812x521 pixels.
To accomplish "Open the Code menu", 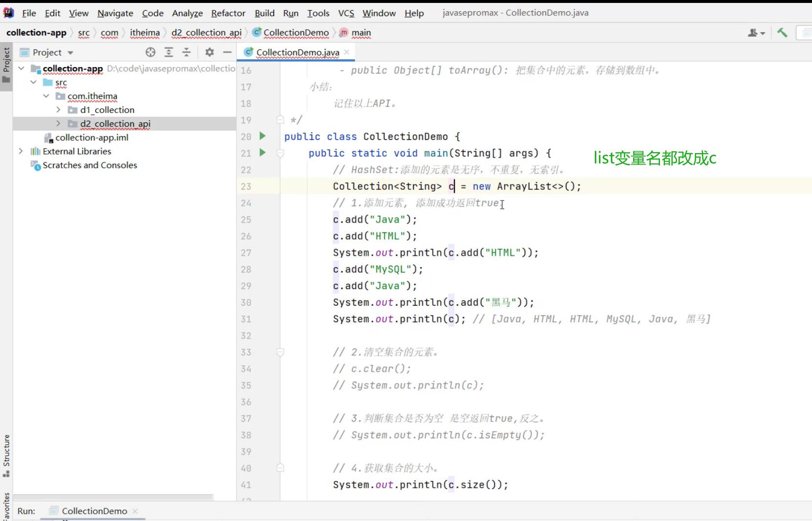I will tap(153, 13).
